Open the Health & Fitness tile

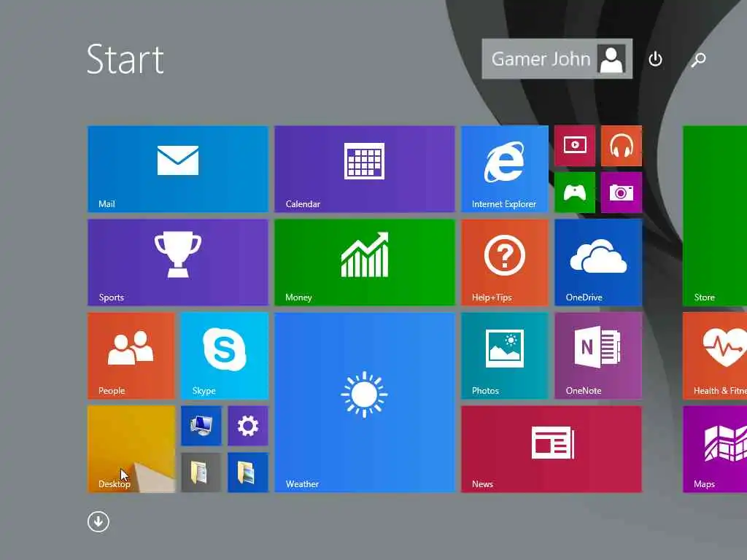coord(715,355)
